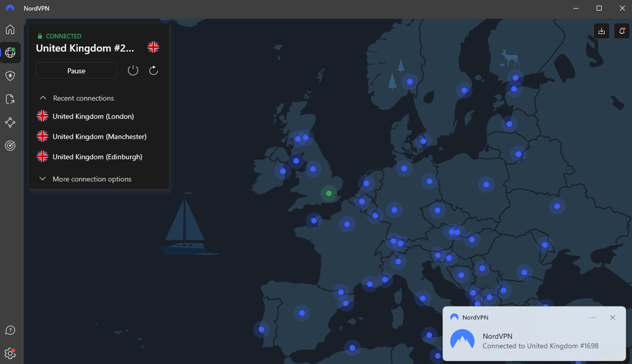Image resolution: width=632 pixels, height=364 pixels.
Task: Select the Poland server dot on map
Action: [486, 184]
